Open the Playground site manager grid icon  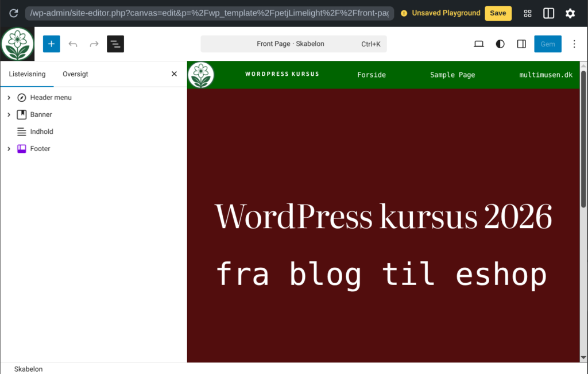click(528, 13)
